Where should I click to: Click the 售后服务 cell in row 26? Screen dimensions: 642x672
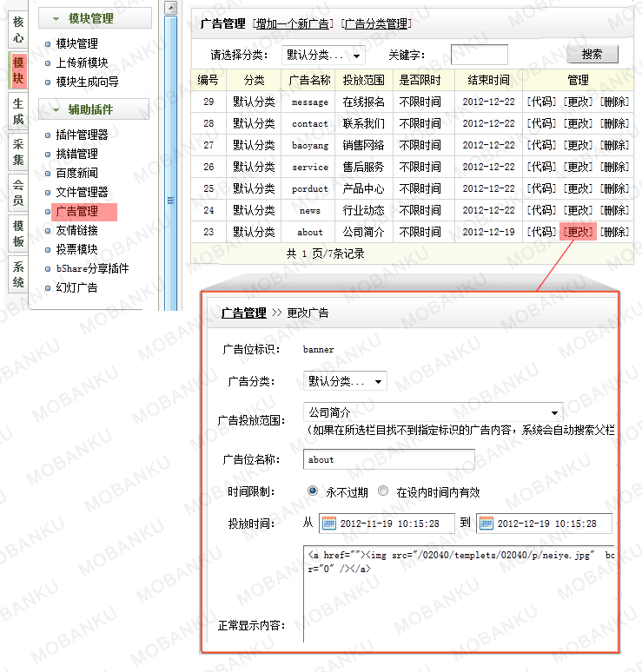point(364,167)
